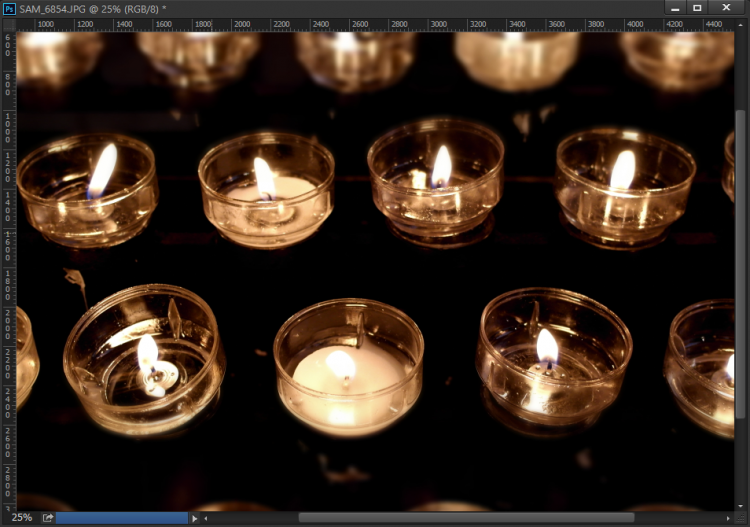Image resolution: width=750 pixels, height=527 pixels.
Task: Click the vertical scrollbar down arrow
Action: pos(741,506)
